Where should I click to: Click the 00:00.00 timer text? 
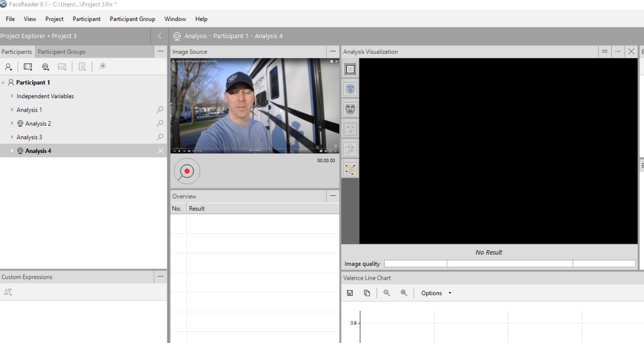coord(326,160)
